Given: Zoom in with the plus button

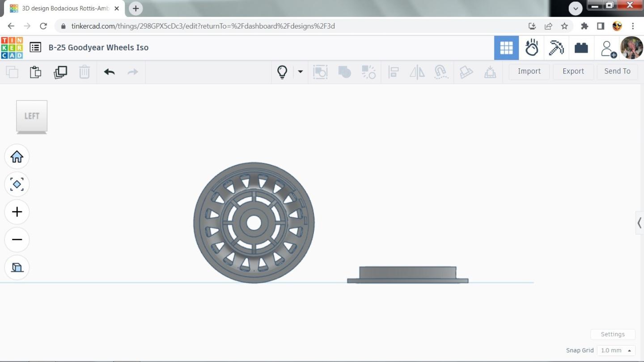Looking at the screenshot, I should [17, 212].
